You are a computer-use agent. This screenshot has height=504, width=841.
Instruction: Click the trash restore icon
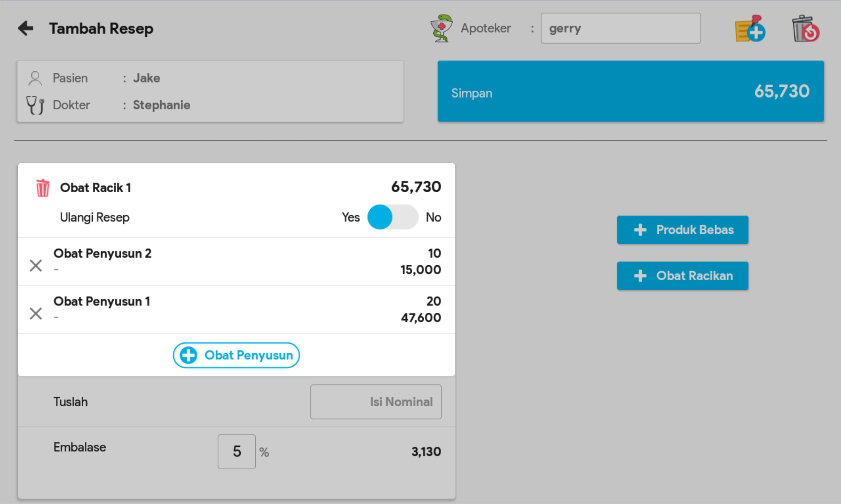[805, 29]
